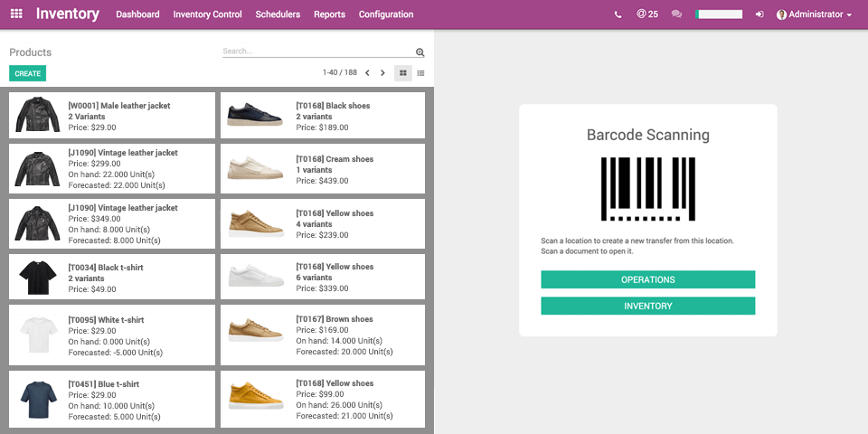Open the @ mentions counter showing 25
Viewport: 868px width, 434px height.
647,14
